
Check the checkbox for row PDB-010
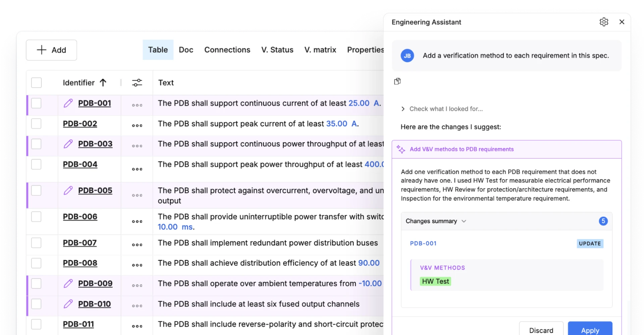coord(36,304)
